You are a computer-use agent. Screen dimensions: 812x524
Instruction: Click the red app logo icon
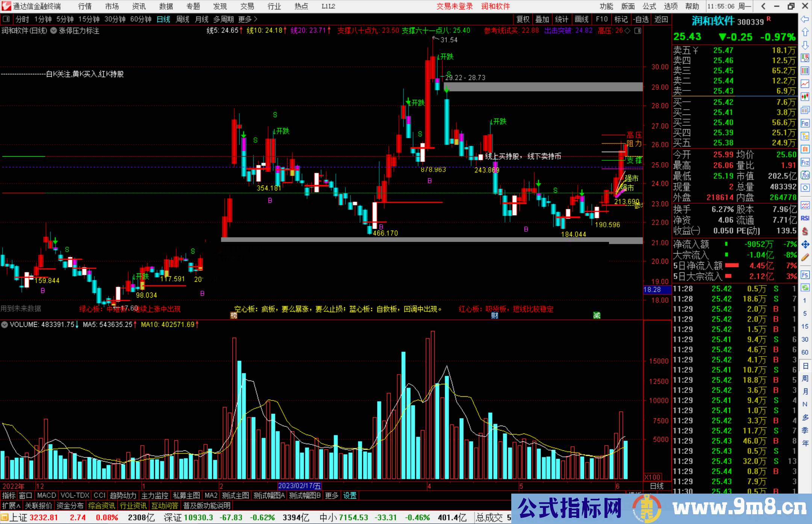[x=6, y=6]
